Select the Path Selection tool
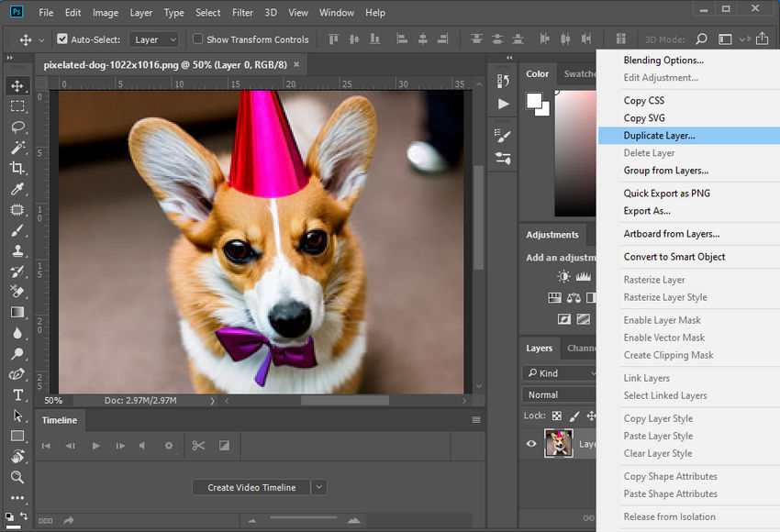This screenshot has height=532, width=780. (17, 416)
